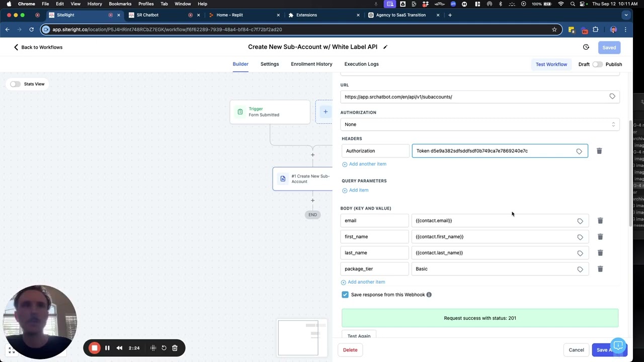This screenshot has height=362, width=644.
Task: Click tag icon in package_tier value field
Action: click(x=580, y=269)
